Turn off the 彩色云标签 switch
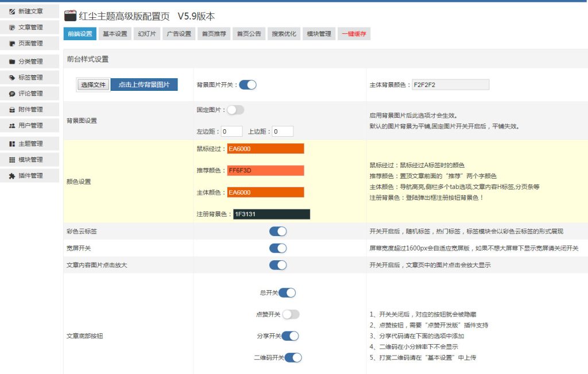The width and height of the screenshot is (588, 374). (x=278, y=232)
